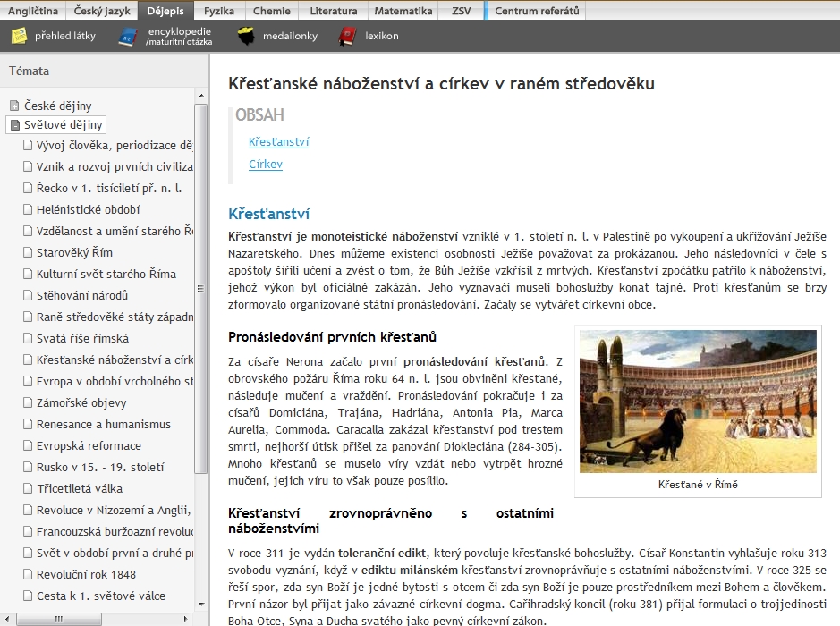The image size is (840, 626).
Task: Select České dějiny in the topics tree
Action: pyautogui.click(x=58, y=106)
